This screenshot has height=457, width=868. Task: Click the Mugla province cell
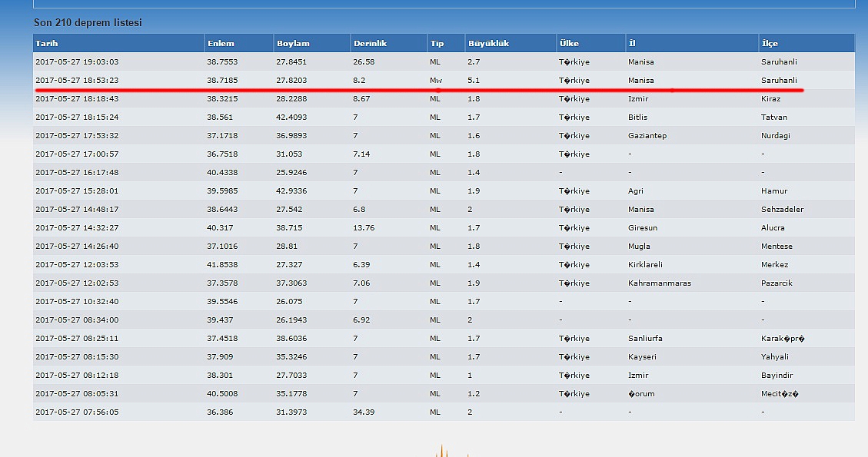[639, 247]
